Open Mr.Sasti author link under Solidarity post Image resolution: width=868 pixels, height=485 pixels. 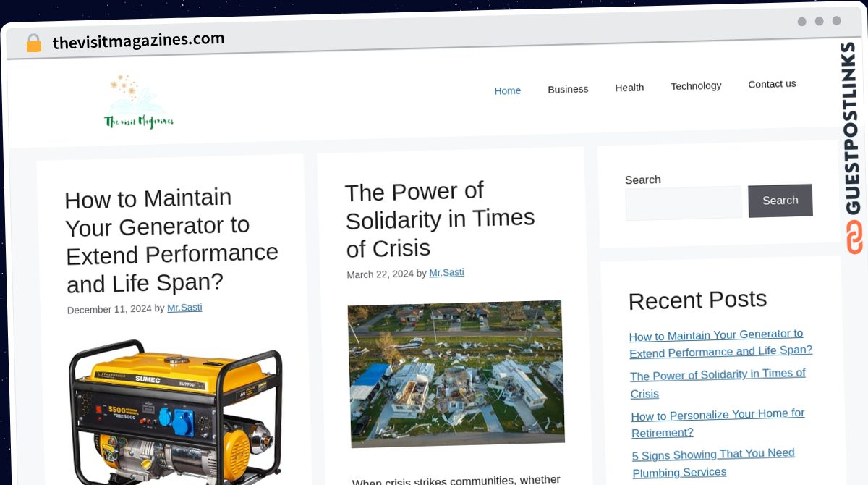446,273
